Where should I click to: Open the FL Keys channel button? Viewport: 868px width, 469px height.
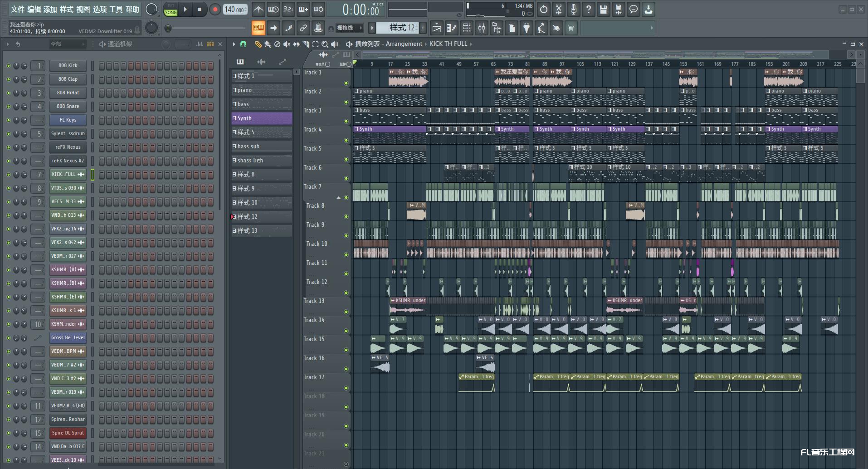[x=68, y=120]
